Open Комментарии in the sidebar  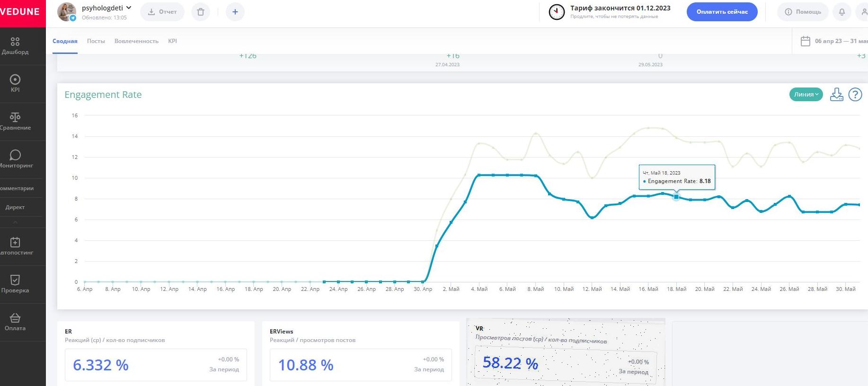coord(16,188)
